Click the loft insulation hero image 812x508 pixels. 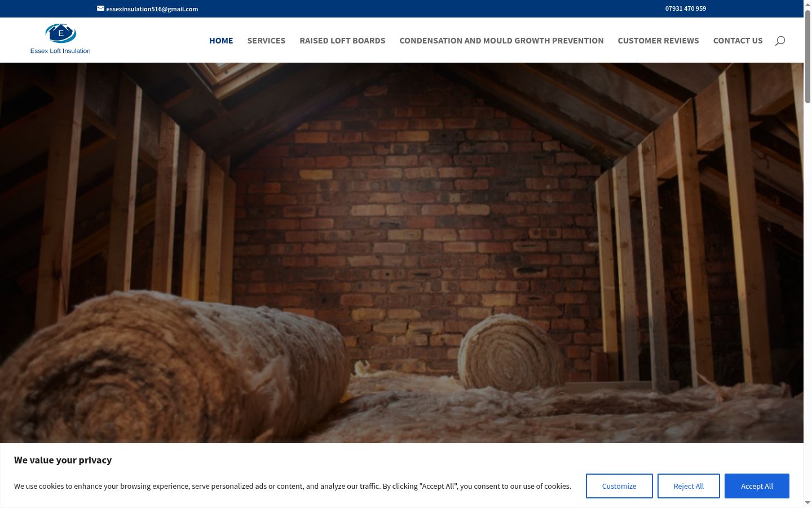401,253
